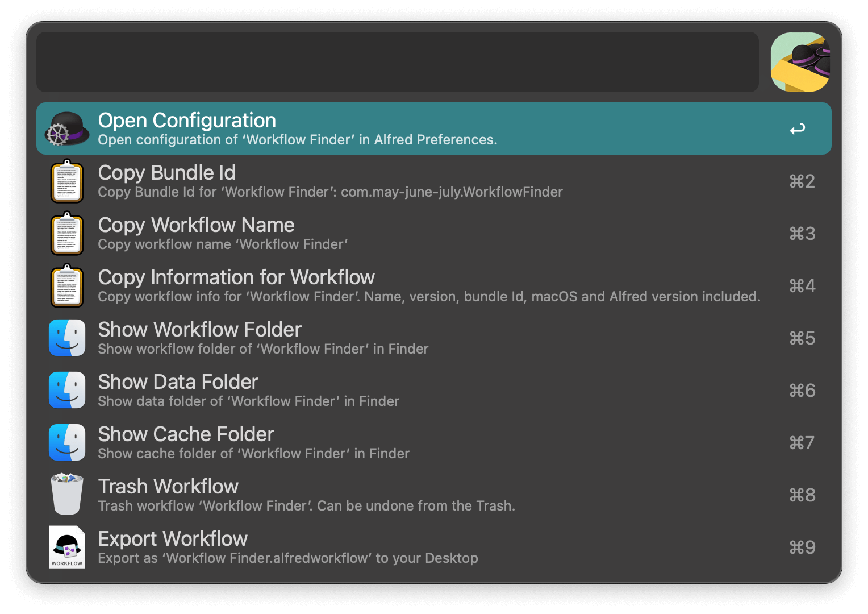
Task: Click subtitle 'Export as Workflow Finder.alfredworkflow to your Desktop'
Action: pyautogui.click(x=287, y=558)
